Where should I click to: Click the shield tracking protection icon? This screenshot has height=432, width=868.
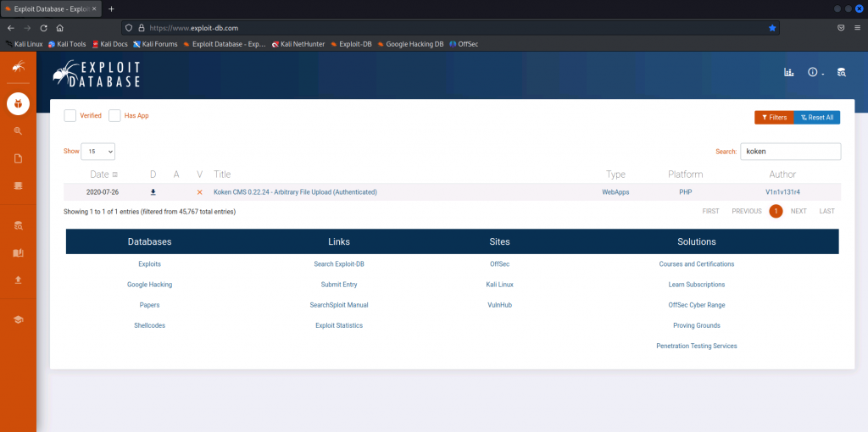(x=129, y=28)
